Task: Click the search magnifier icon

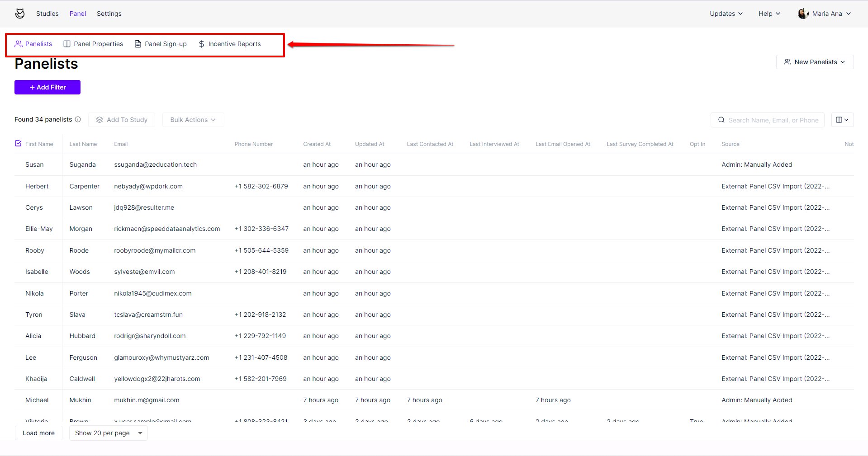Action: (721, 120)
